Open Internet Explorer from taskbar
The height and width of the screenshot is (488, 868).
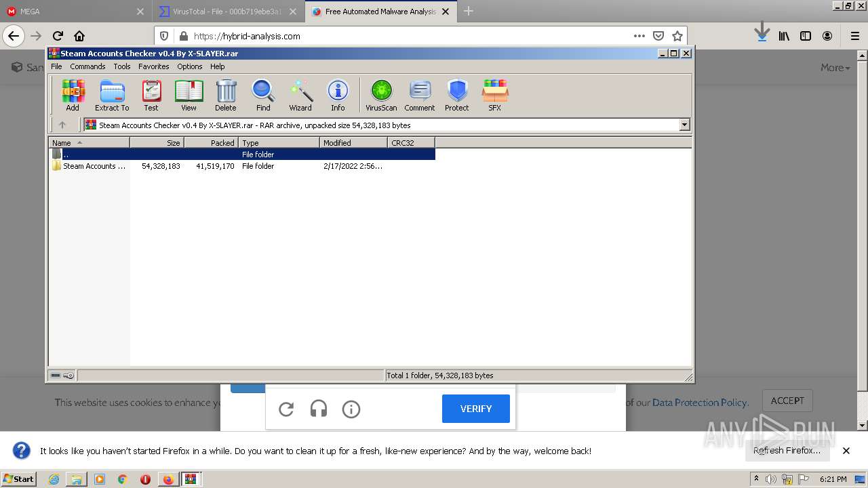coord(54,479)
